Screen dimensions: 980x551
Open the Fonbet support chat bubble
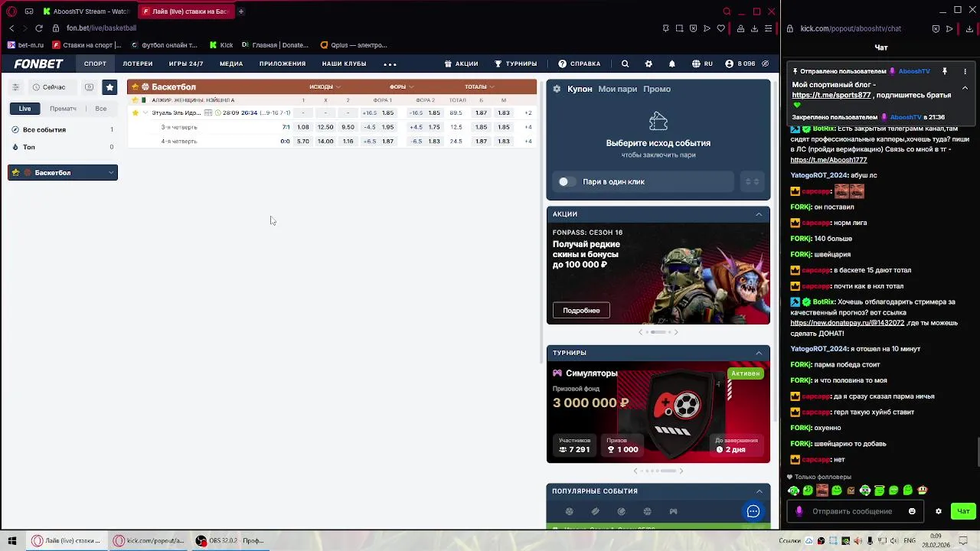point(753,511)
